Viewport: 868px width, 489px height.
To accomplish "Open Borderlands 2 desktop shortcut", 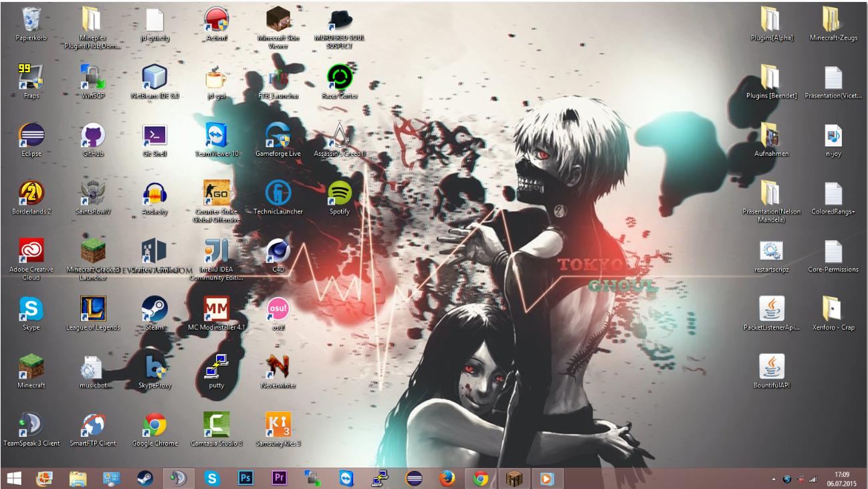I will pyautogui.click(x=31, y=198).
